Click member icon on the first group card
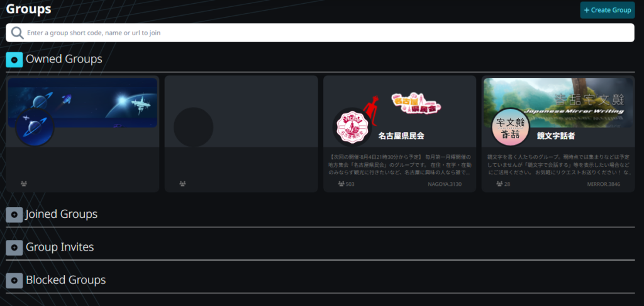 coord(24,184)
